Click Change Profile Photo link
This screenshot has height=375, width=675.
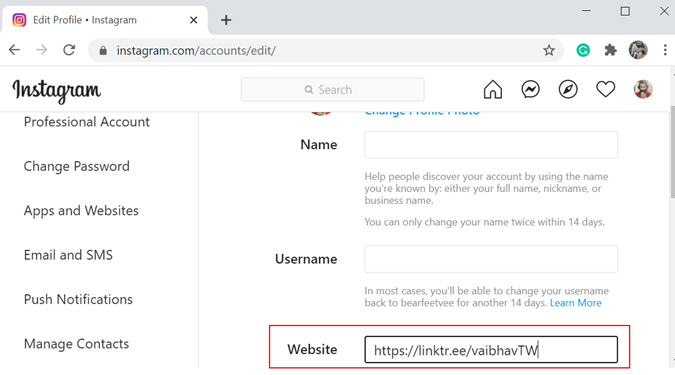pos(422,112)
